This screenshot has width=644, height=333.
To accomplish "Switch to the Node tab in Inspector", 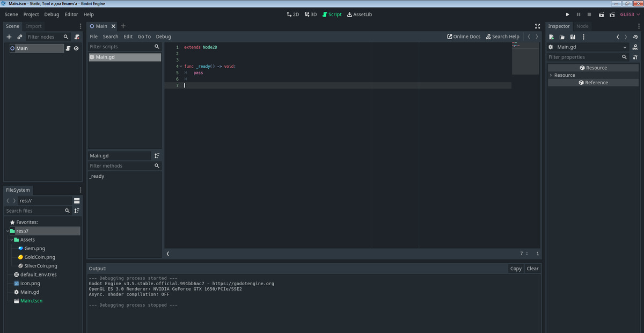I will click(x=583, y=26).
